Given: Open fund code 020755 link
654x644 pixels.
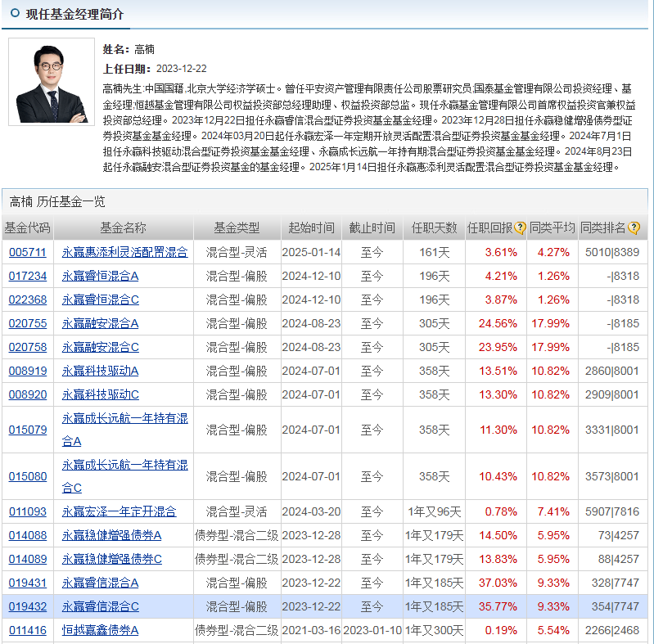Looking at the screenshot, I should pos(28,324).
